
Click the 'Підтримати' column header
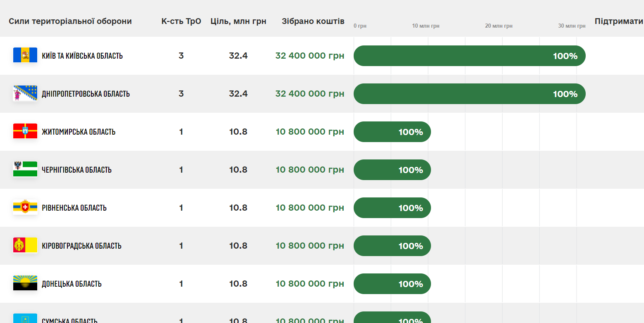[619, 21]
